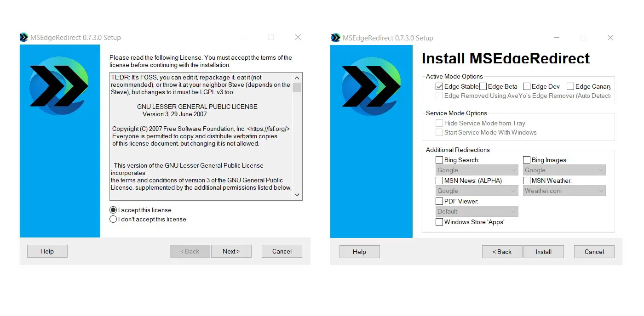Click Cancel in the license window
644x316 pixels.
click(x=282, y=251)
